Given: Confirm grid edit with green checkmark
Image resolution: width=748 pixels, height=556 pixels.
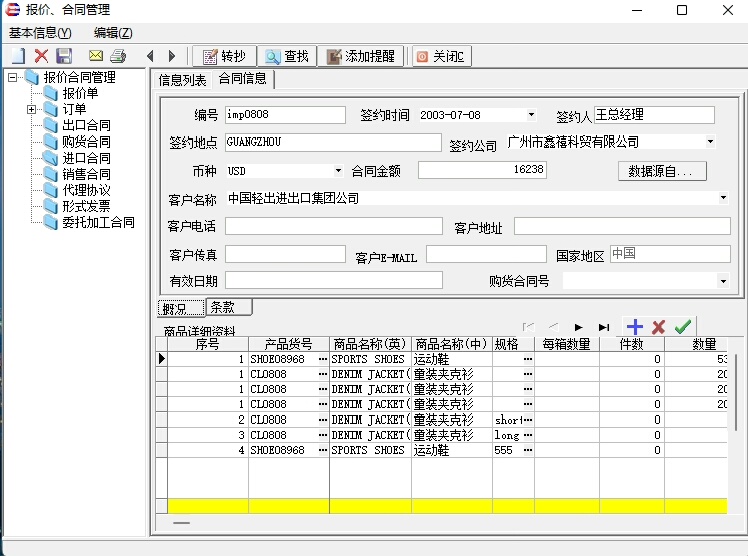Looking at the screenshot, I should [x=682, y=327].
